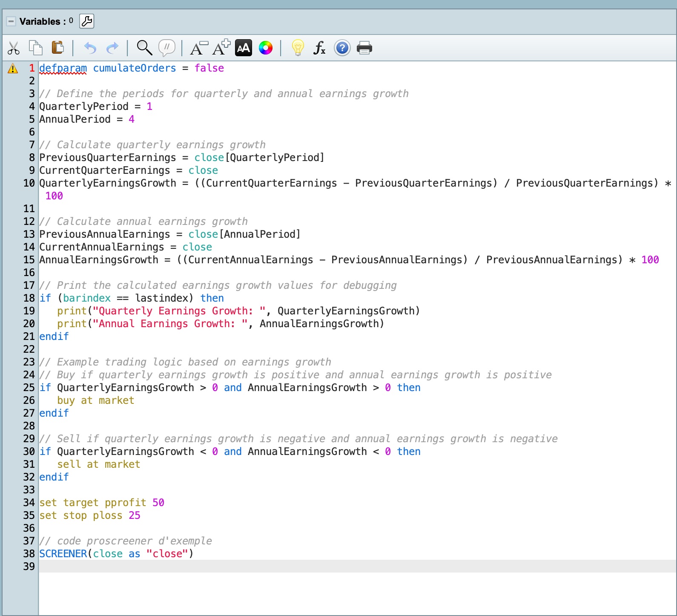Open variables settings wrench button
Viewport: 677px width, 616px height.
click(x=87, y=21)
